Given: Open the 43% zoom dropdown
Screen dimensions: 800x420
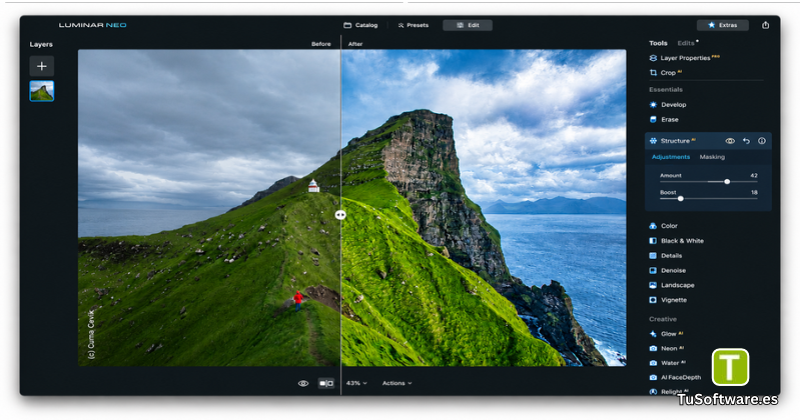Looking at the screenshot, I should click(356, 383).
